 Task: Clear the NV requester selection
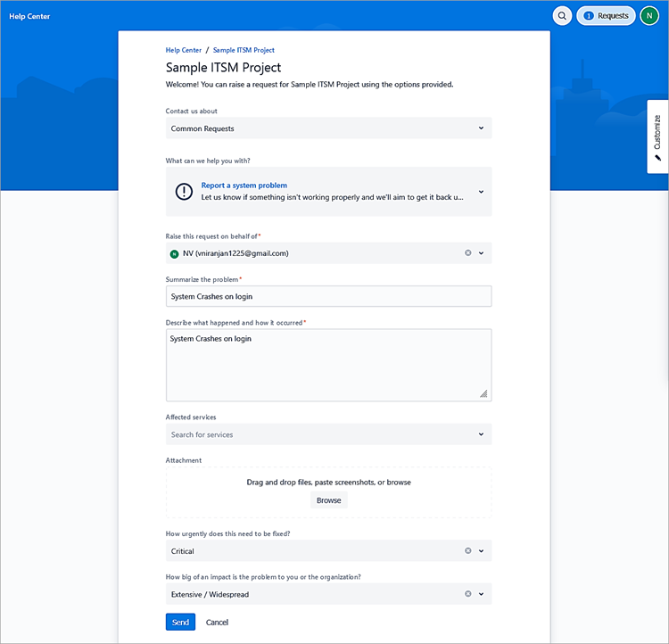click(x=467, y=253)
